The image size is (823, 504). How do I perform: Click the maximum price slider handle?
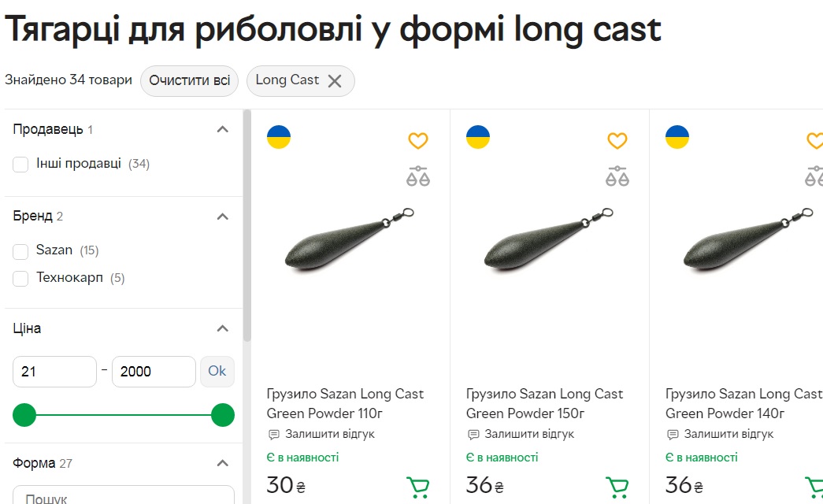pos(223,415)
